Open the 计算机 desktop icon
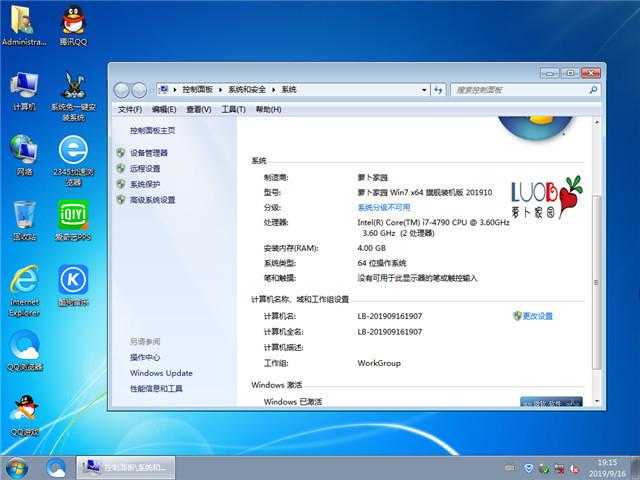The width and height of the screenshot is (640, 480). [x=24, y=91]
